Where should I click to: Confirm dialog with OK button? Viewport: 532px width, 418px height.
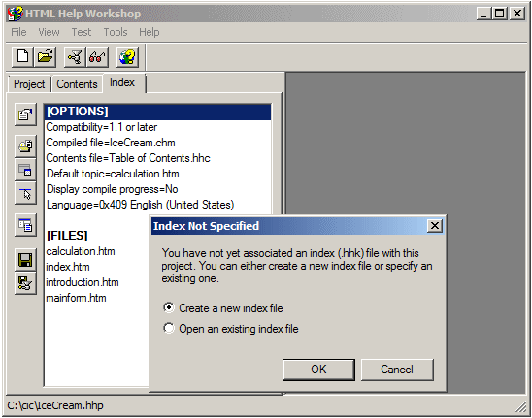(x=318, y=370)
